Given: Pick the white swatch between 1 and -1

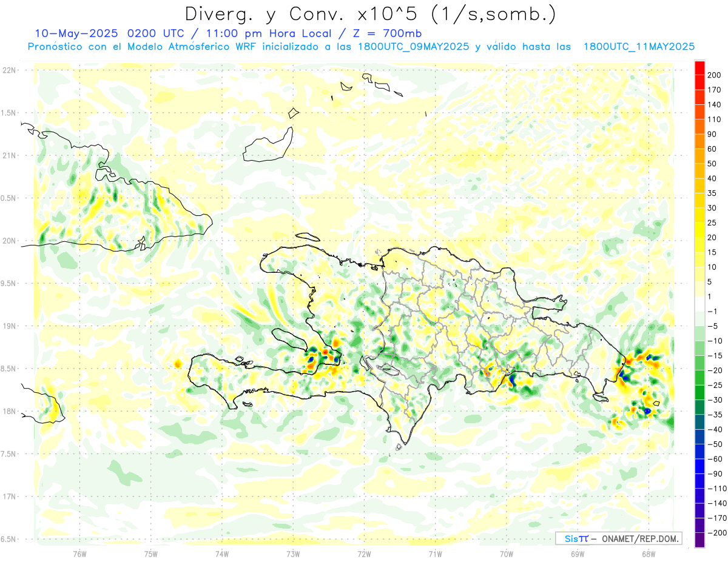Looking at the screenshot, I should pos(700,304).
